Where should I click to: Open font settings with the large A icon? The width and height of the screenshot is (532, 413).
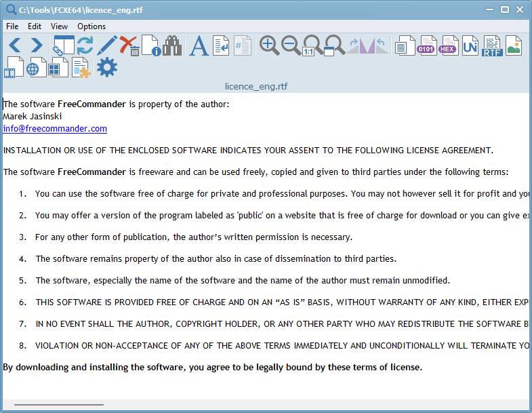coord(199,45)
